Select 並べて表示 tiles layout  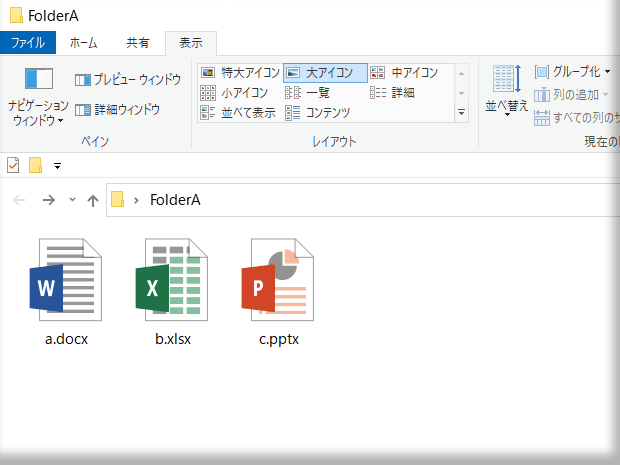coord(238,113)
